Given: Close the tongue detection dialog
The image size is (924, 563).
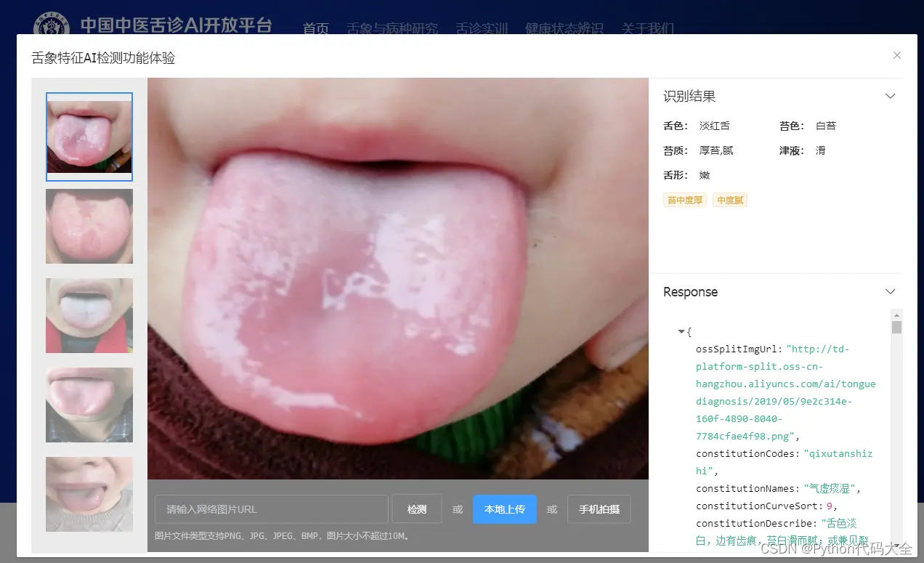Looking at the screenshot, I should tap(897, 55).
